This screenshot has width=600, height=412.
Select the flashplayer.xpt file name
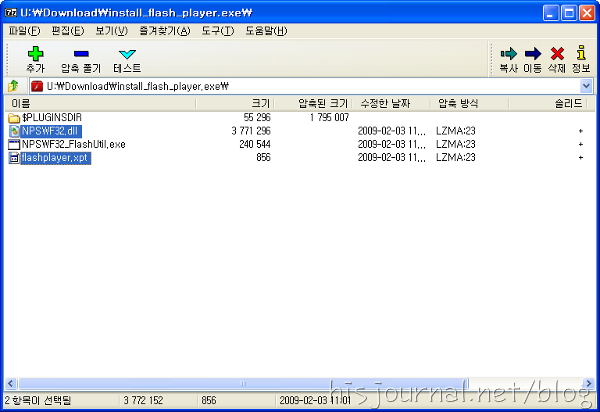click(55, 158)
